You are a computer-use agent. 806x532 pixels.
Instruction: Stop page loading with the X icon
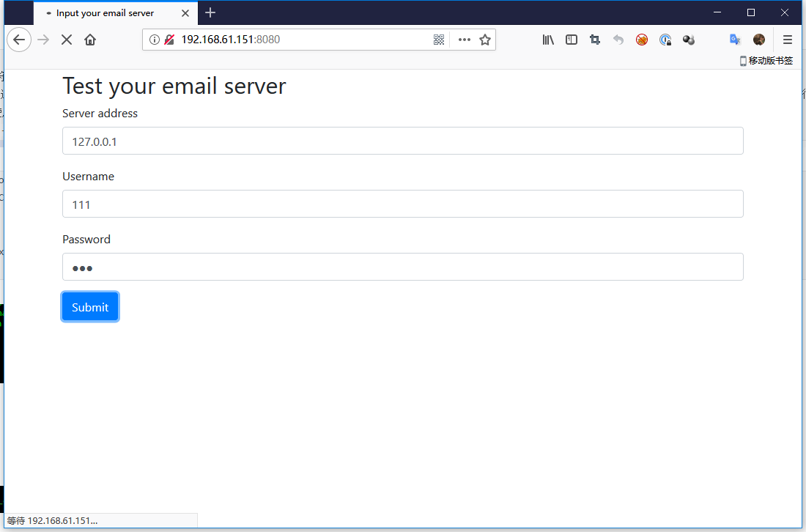[x=66, y=40]
